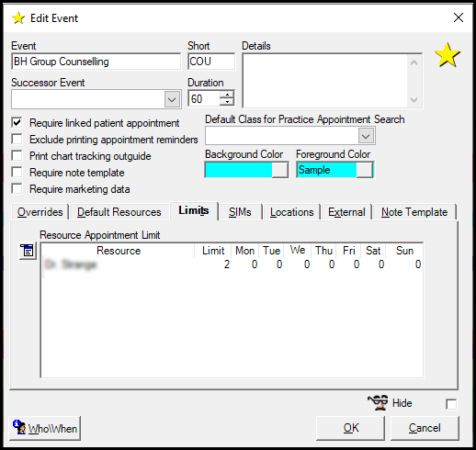Enable Exclude printing appointment reminders

coord(17,140)
